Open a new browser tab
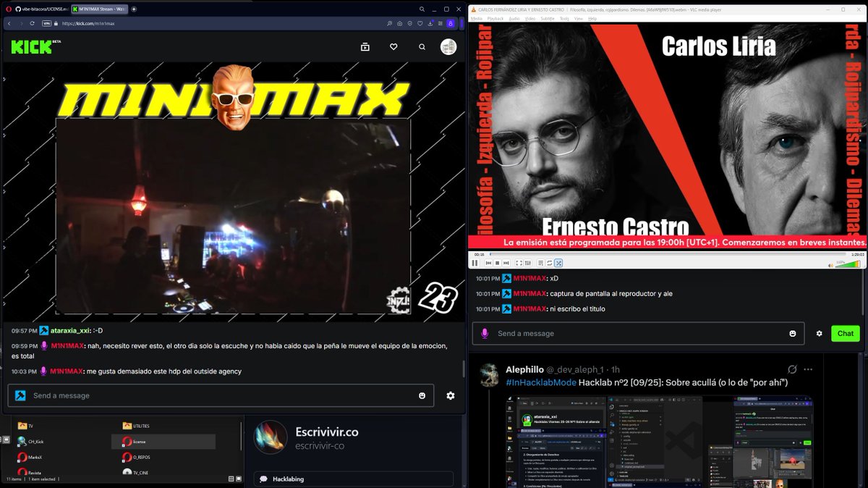Screen dimensions: 868x488 click(x=135, y=9)
